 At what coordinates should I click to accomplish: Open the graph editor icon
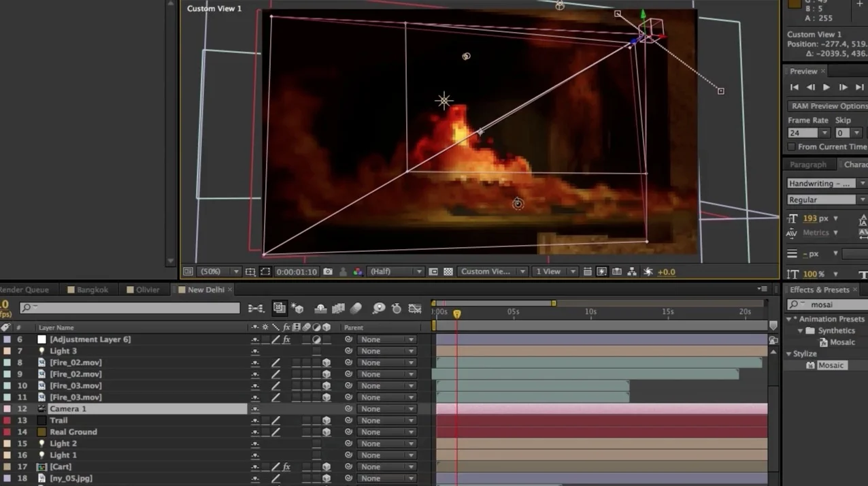(x=414, y=308)
